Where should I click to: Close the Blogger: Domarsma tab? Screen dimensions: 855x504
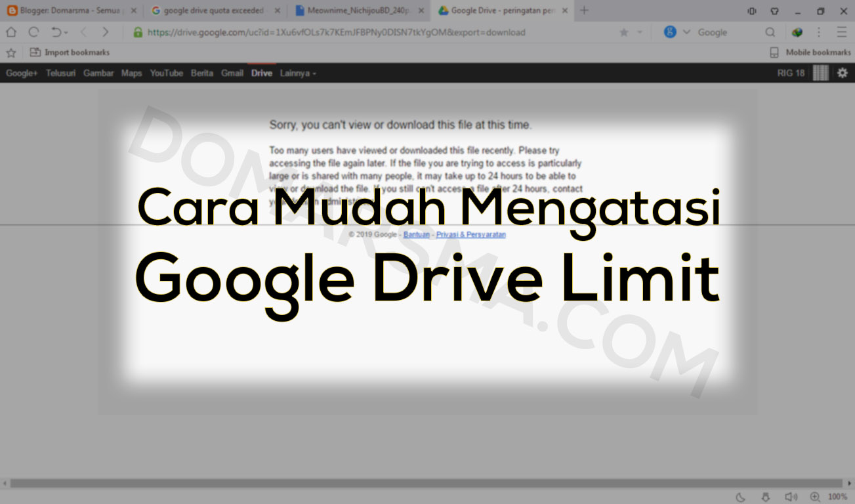[x=134, y=10]
